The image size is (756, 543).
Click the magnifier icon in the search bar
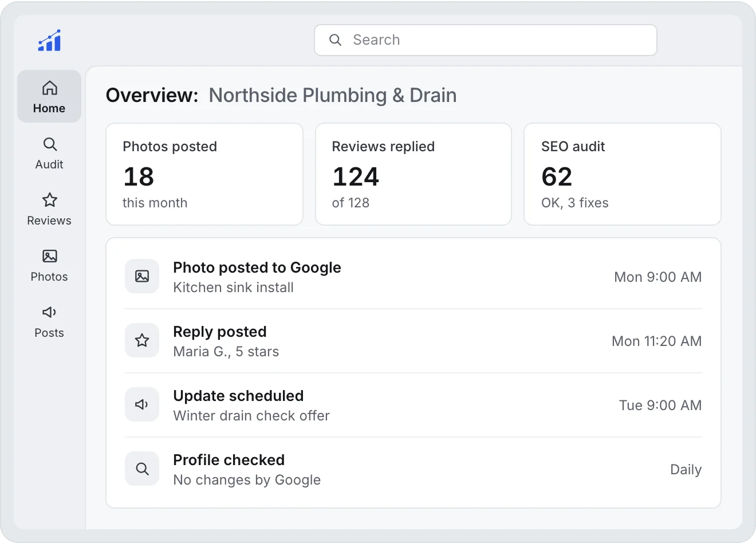[x=336, y=40]
